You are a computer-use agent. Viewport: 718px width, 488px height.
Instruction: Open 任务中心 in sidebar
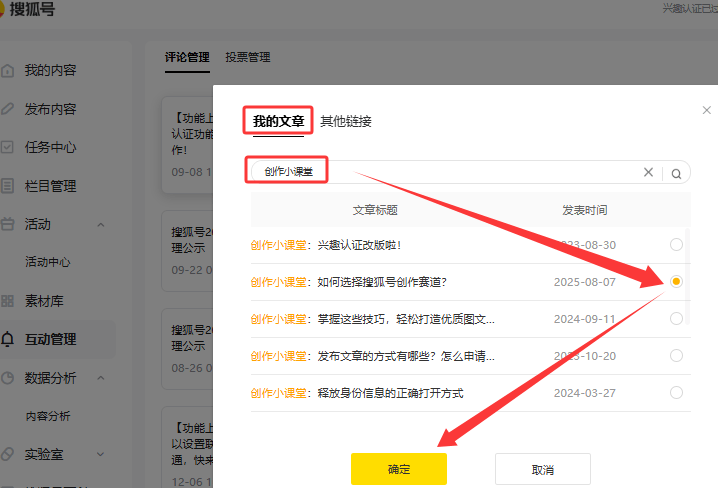(50, 147)
